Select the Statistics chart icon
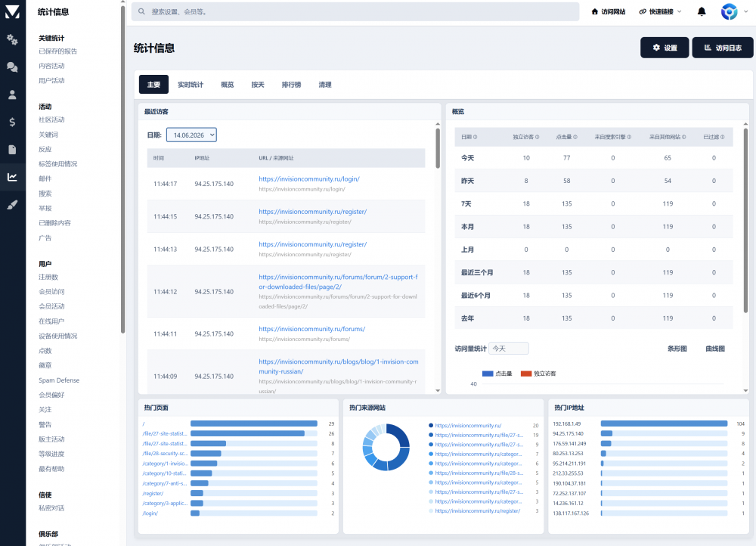 tap(13, 177)
